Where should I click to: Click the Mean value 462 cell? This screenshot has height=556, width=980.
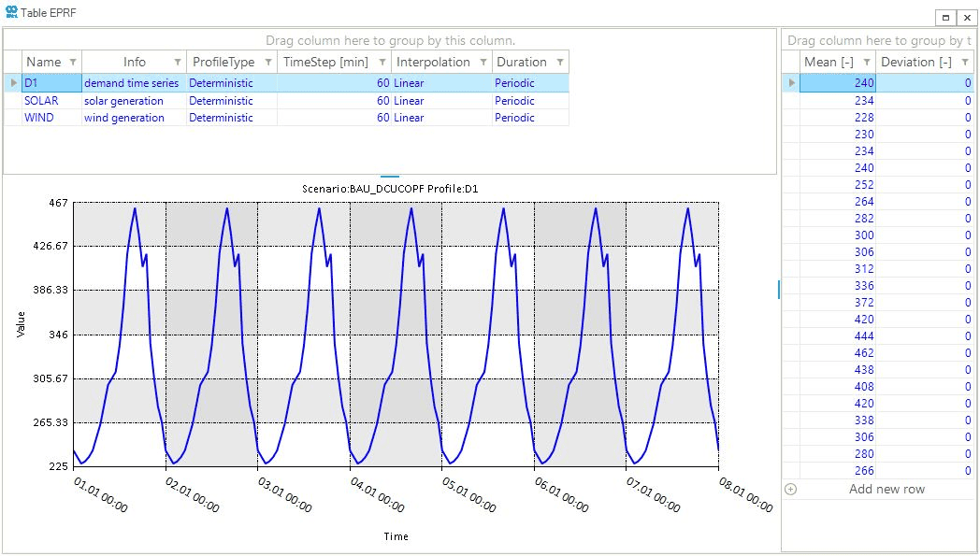pos(838,353)
